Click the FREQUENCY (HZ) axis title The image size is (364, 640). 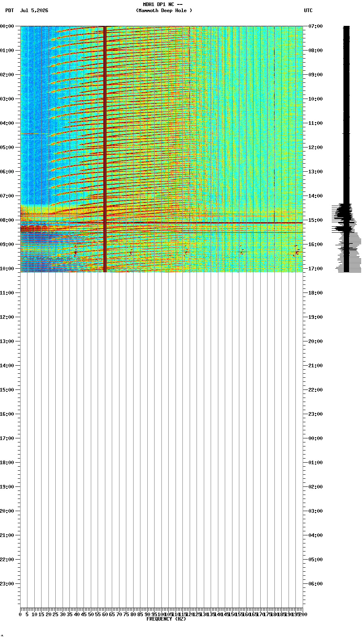pos(166,619)
